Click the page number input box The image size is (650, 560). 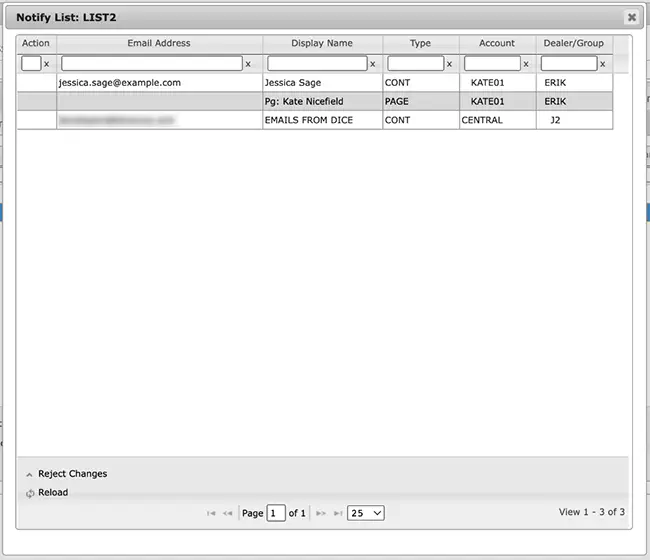276,513
